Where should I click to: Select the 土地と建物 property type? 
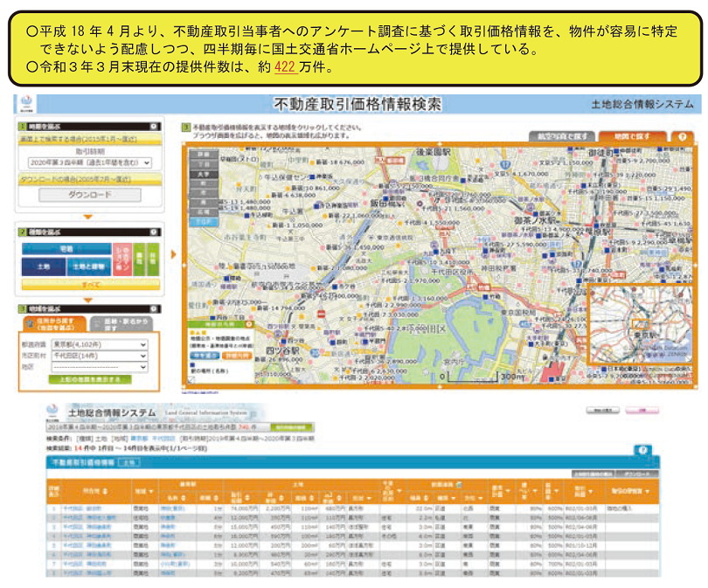(88, 266)
